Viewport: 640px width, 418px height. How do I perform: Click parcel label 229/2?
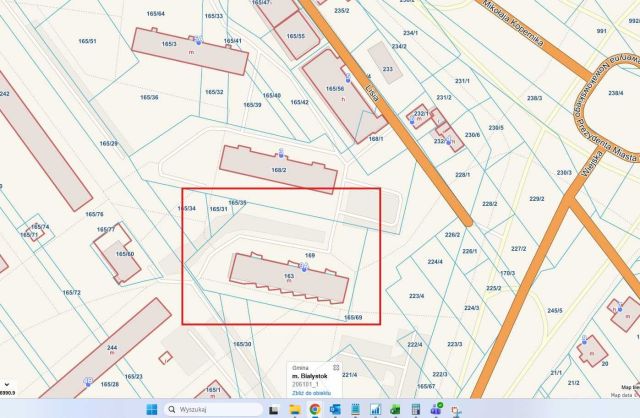tap(537, 199)
